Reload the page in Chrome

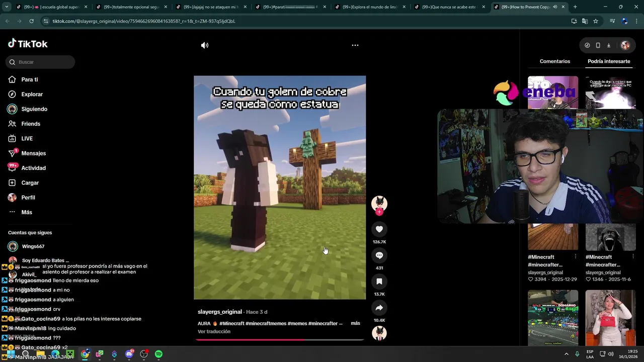(31, 21)
